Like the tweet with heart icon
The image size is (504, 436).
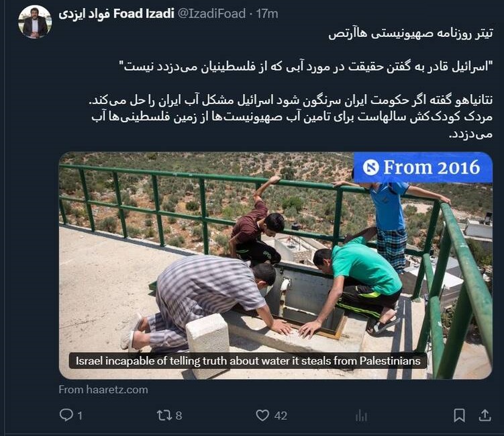262,415
